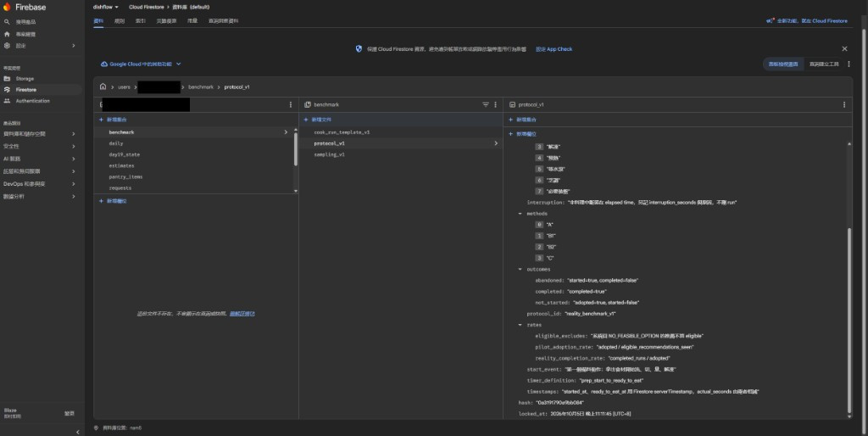
Task: Open the settings gear in sidebar
Action: (x=7, y=46)
